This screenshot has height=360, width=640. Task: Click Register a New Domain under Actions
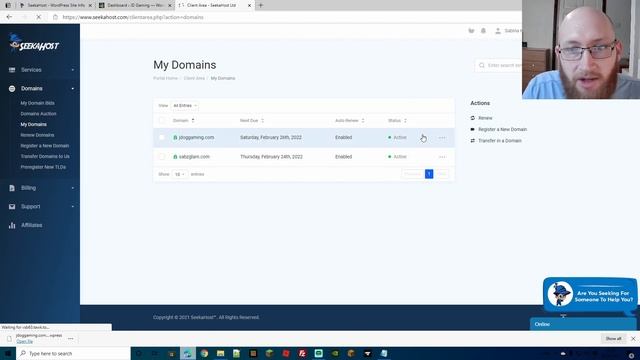[502, 129]
